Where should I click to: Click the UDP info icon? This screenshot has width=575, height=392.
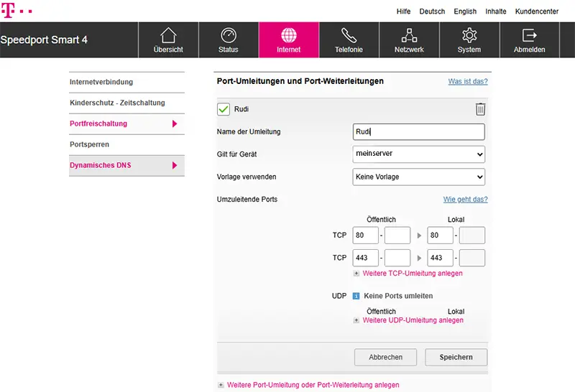(x=356, y=296)
